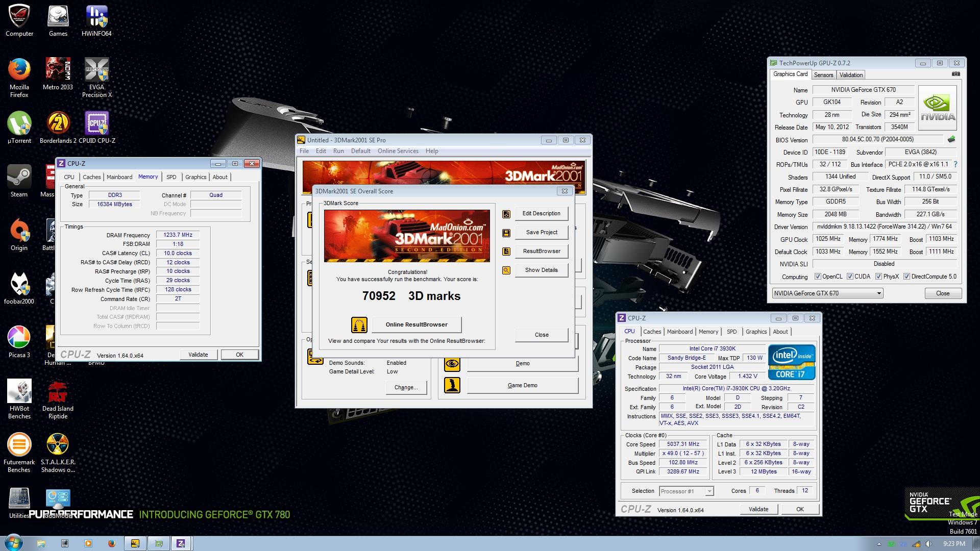Screen dimensions: 980x551
Task: Open Windows Explorer from the taskbar
Action: click(41, 543)
